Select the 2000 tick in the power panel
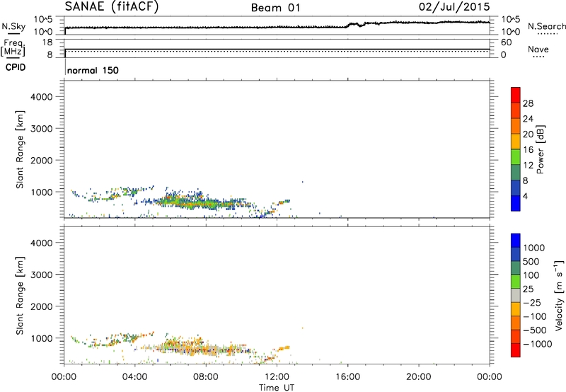This screenshot has height=392, width=566. [42, 160]
